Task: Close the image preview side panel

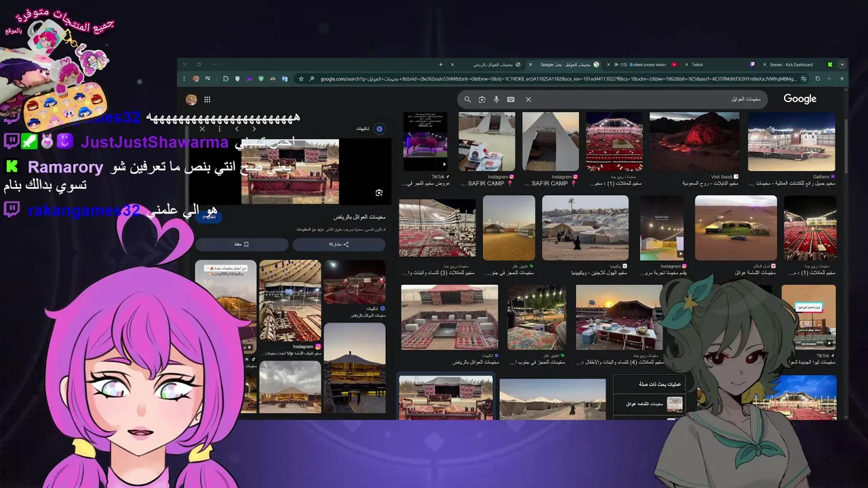Action: (202, 129)
